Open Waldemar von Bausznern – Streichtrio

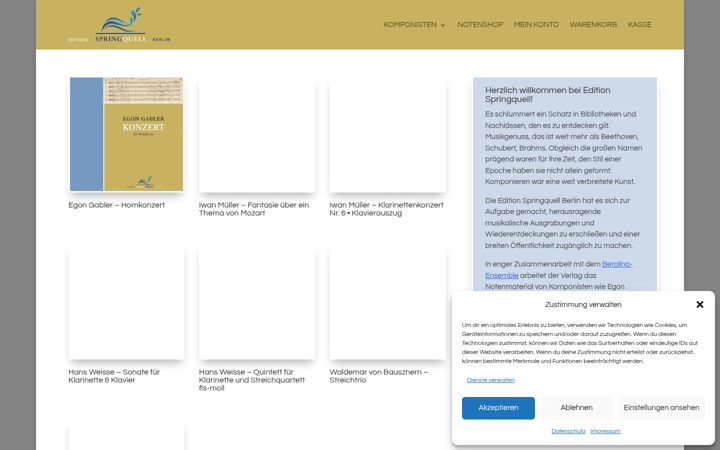pyautogui.click(x=378, y=376)
